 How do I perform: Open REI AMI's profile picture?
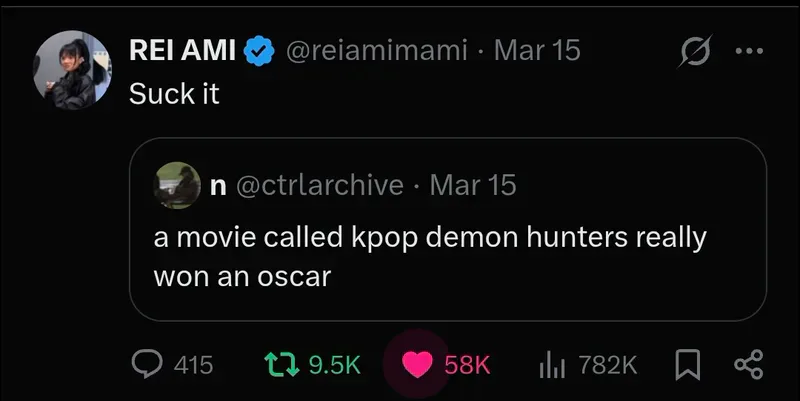point(72,70)
